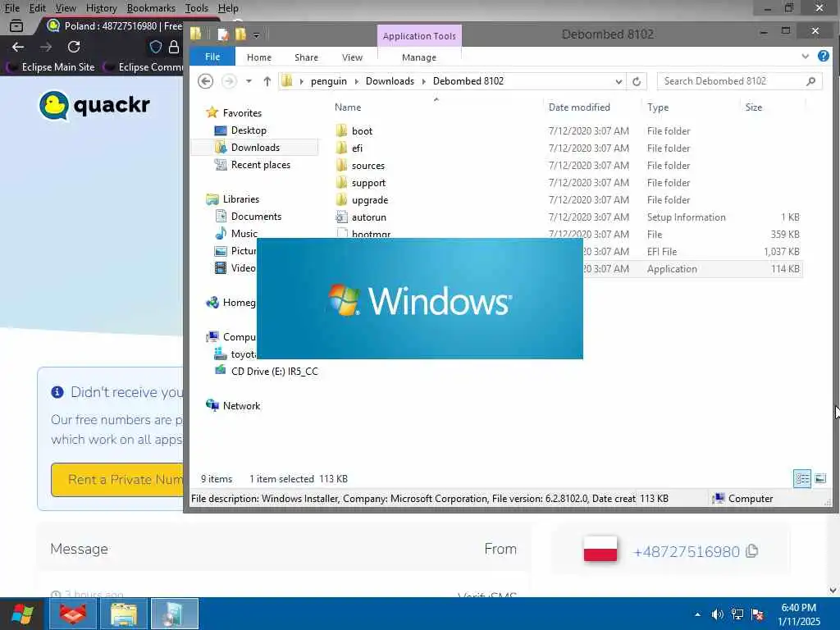Open recent locations dropdown arrow
This screenshot has height=630, width=840.
tap(249, 81)
